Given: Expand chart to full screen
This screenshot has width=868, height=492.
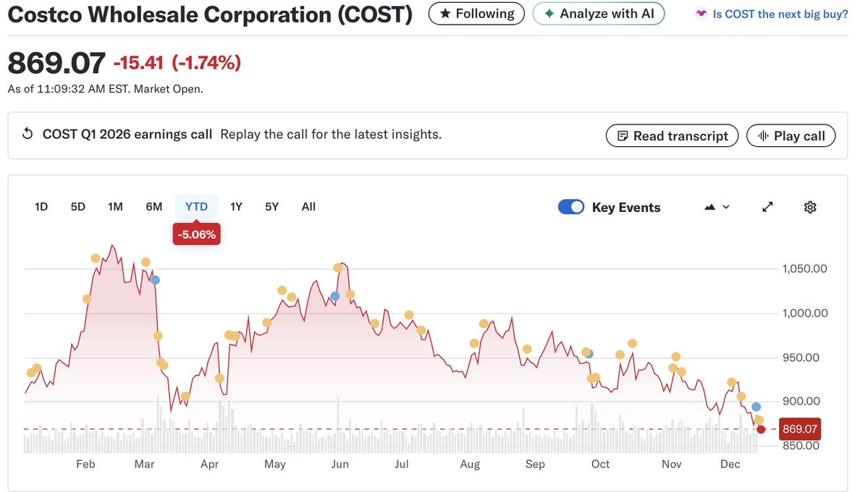Looking at the screenshot, I should [x=767, y=207].
